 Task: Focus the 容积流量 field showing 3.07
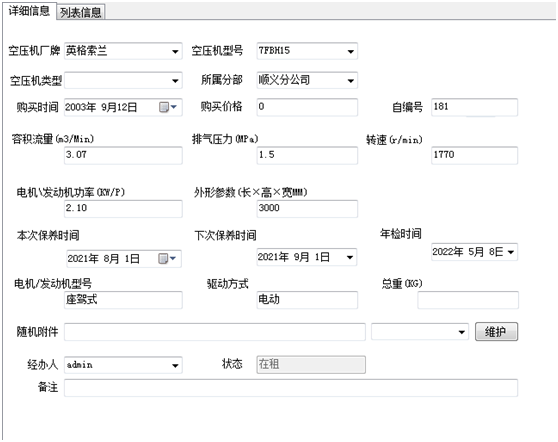(123, 156)
